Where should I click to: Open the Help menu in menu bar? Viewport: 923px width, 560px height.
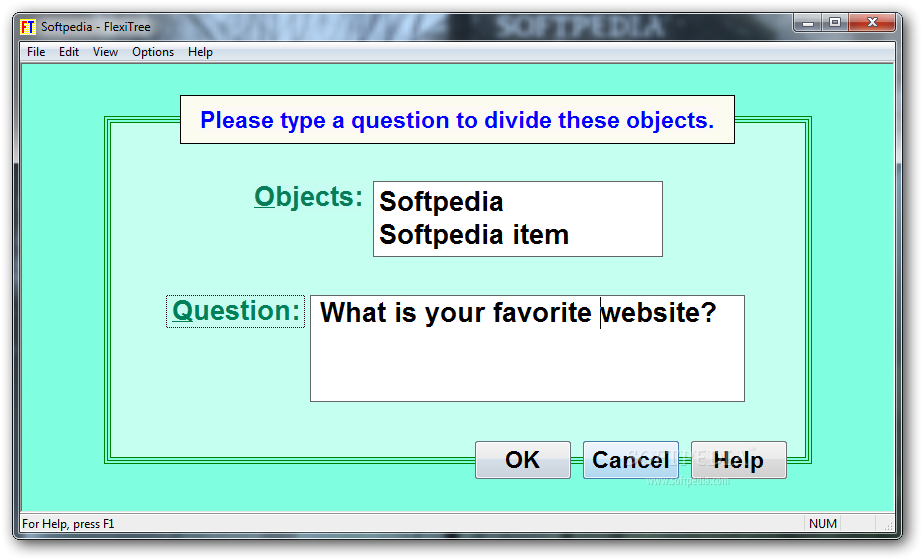pyautogui.click(x=200, y=52)
